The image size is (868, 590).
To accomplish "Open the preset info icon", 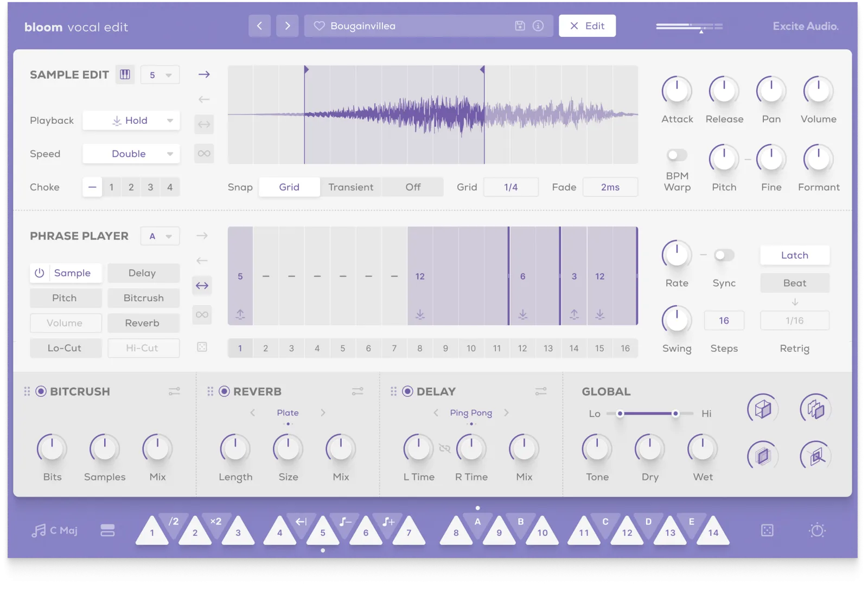I will (x=538, y=26).
